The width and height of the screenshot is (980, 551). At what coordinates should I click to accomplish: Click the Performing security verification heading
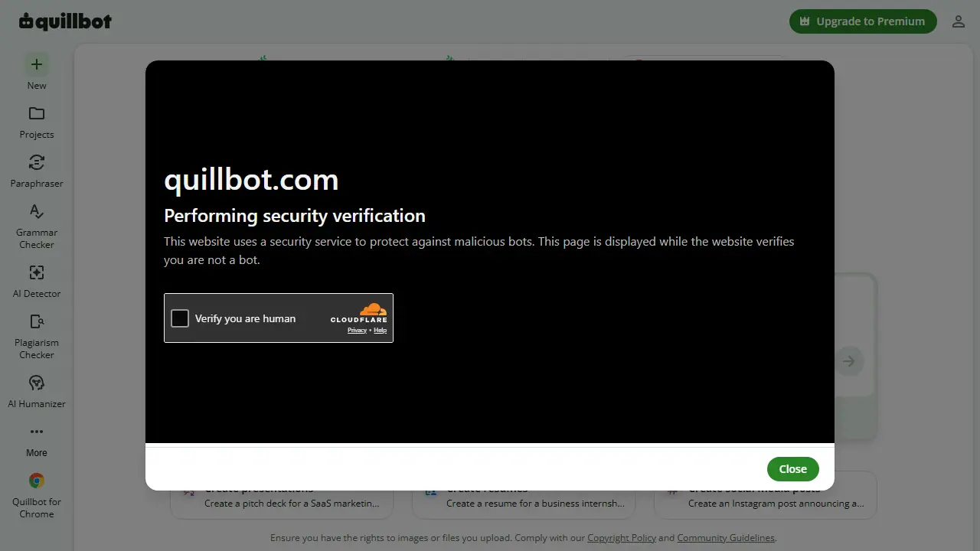click(x=295, y=216)
